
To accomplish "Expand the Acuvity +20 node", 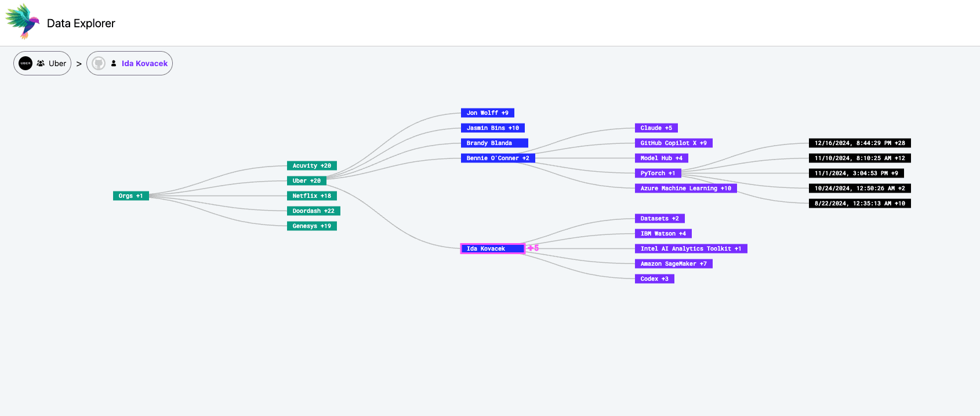I will click(x=312, y=166).
